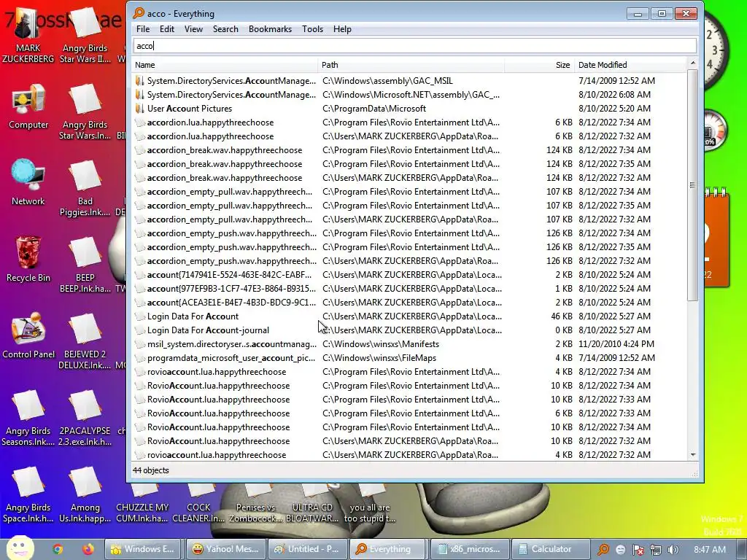Select the Angry Birds Star Wars II desktop shortcut

[85, 36]
